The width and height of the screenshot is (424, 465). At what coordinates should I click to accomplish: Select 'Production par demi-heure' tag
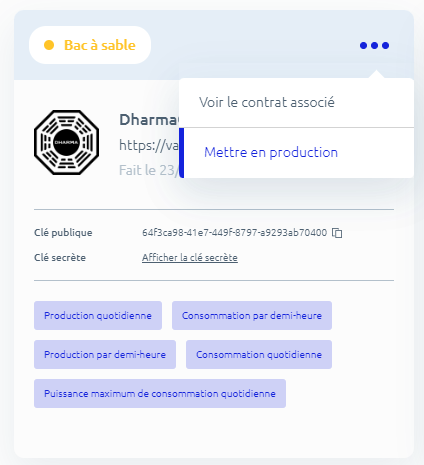(x=105, y=354)
